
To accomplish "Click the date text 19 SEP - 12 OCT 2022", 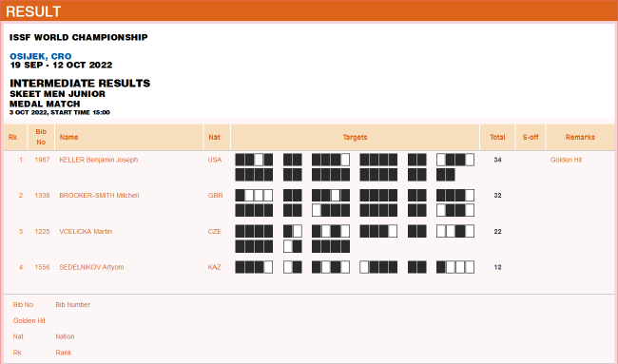I will 61,65.
